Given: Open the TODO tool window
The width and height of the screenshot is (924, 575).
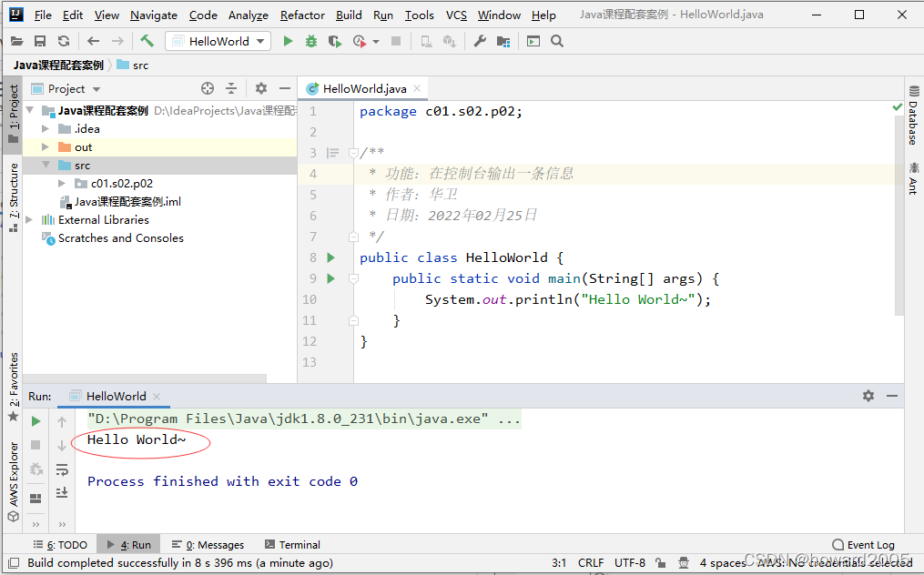Looking at the screenshot, I should (60, 545).
